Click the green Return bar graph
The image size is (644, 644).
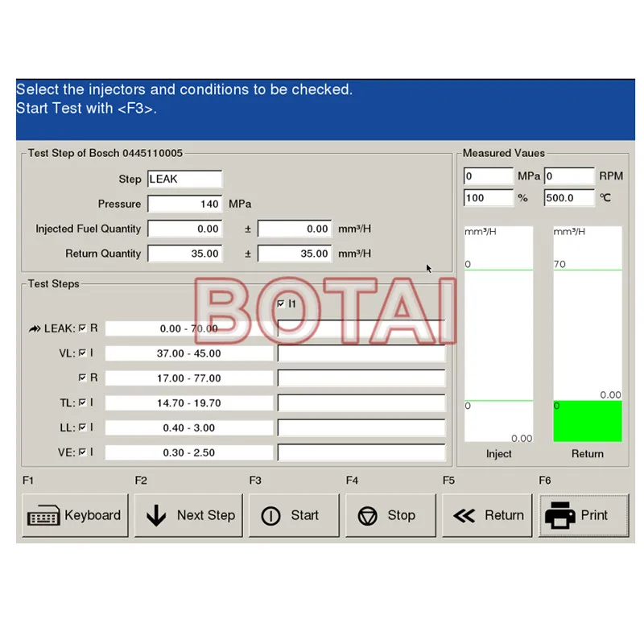coord(588,421)
